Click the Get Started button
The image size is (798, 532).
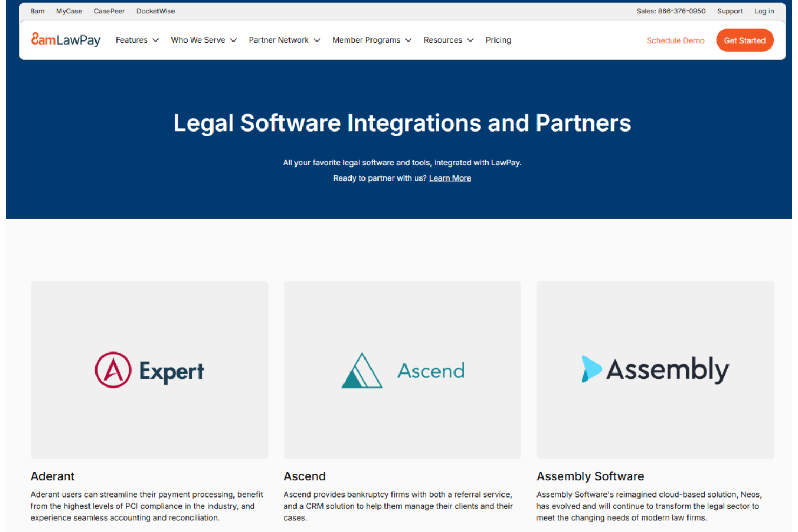tap(745, 40)
